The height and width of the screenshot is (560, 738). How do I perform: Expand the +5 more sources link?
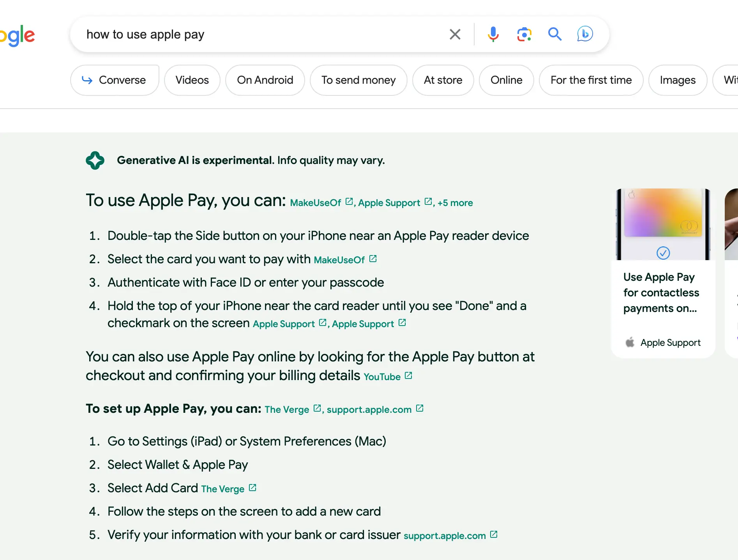[x=455, y=203]
